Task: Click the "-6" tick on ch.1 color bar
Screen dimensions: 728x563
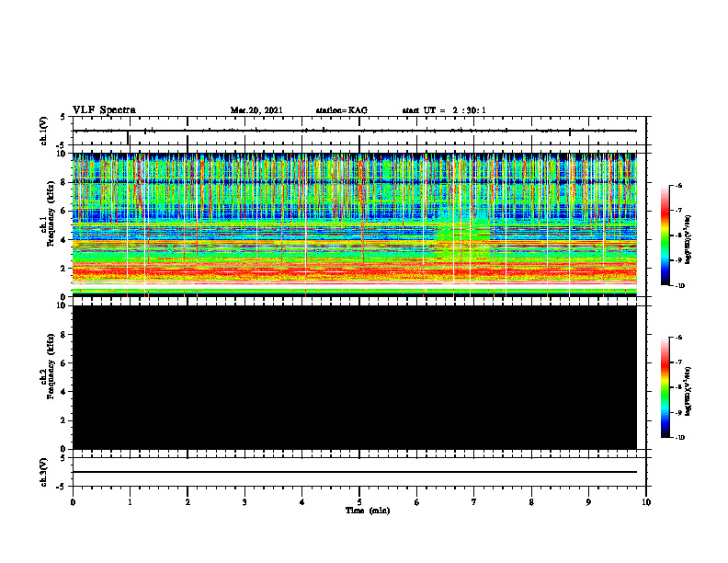Action: [678, 186]
